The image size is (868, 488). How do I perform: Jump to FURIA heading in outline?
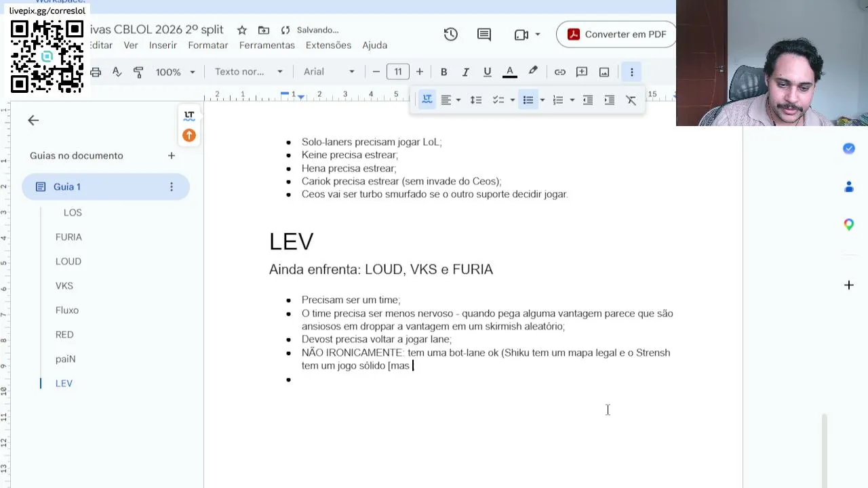[68, 237]
